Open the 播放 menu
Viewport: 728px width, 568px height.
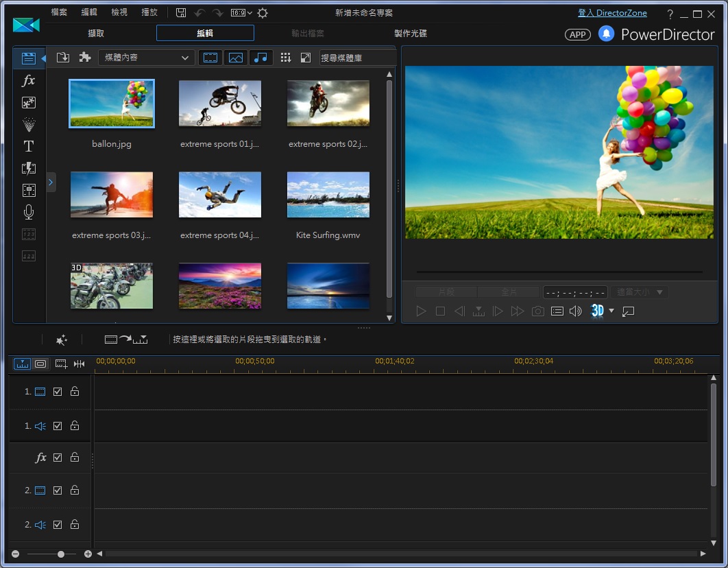pos(149,12)
